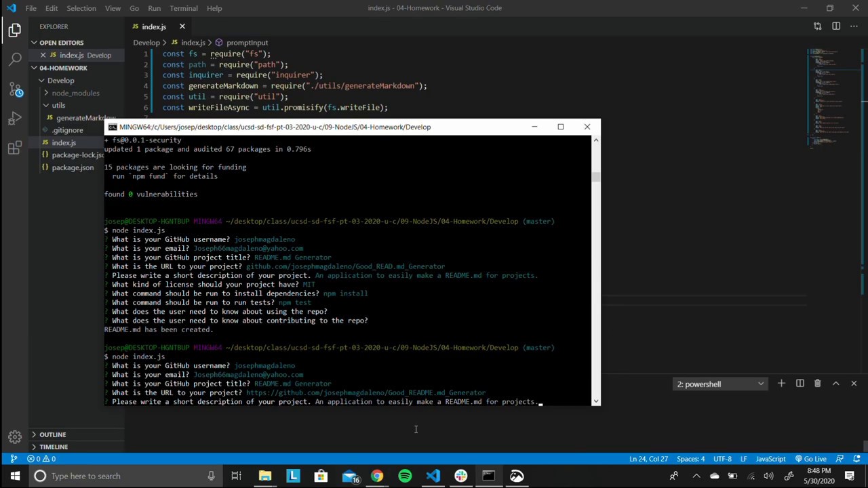The width and height of the screenshot is (868, 488).
Task: Click Ln 24, Col 27 in status bar
Action: pyautogui.click(x=648, y=459)
